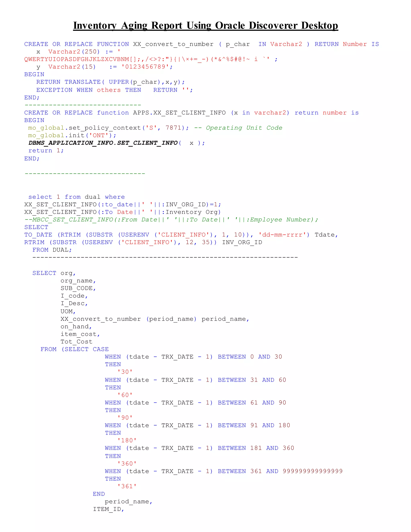411x532 pixels.
Task: Click the column 'item_cost,'
Action: tap(80, 334)
